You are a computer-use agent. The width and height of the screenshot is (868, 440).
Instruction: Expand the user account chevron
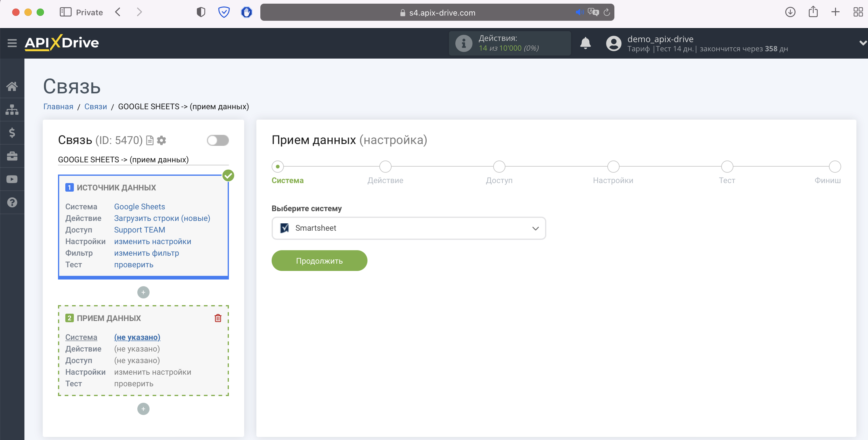(x=863, y=43)
